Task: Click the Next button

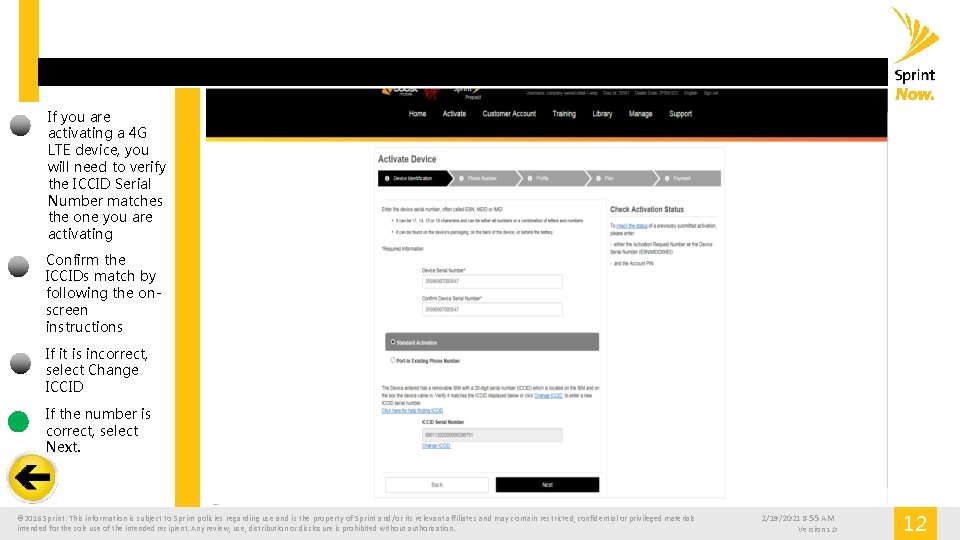Action: 547,485
